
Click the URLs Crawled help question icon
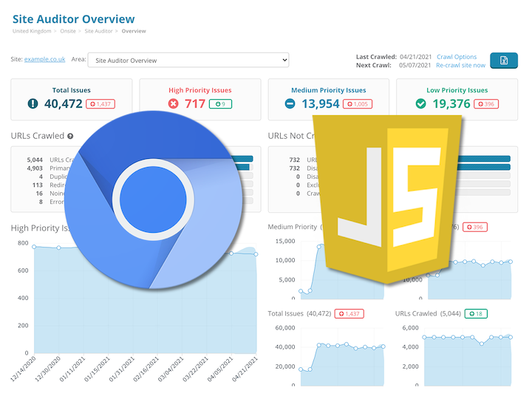[x=70, y=136]
